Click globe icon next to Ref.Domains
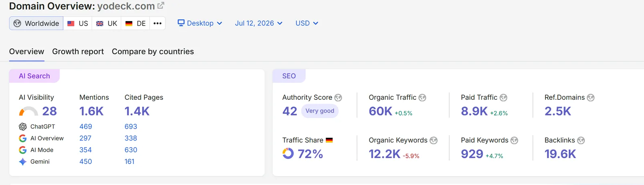The width and height of the screenshot is (644, 185). pyautogui.click(x=590, y=98)
